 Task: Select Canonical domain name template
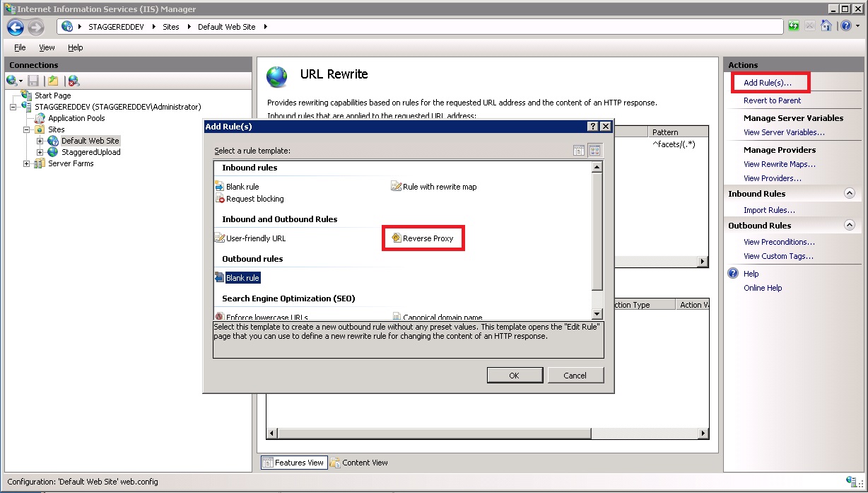438,316
